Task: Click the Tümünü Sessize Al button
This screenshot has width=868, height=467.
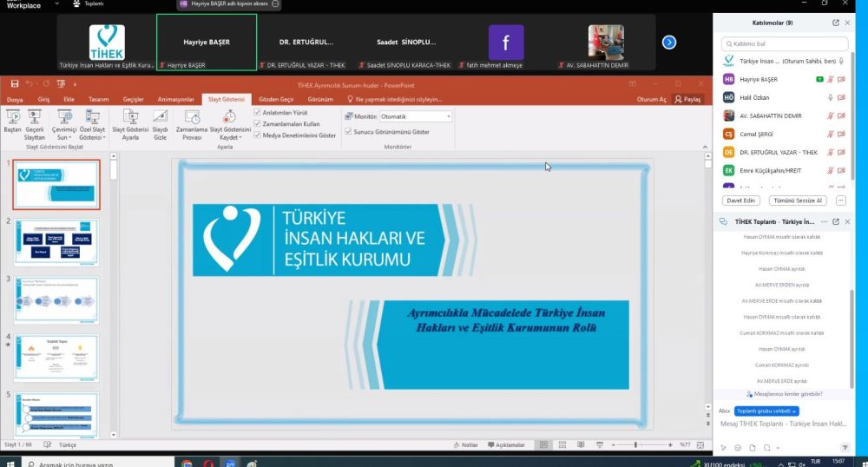Action: tap(798, 201)
